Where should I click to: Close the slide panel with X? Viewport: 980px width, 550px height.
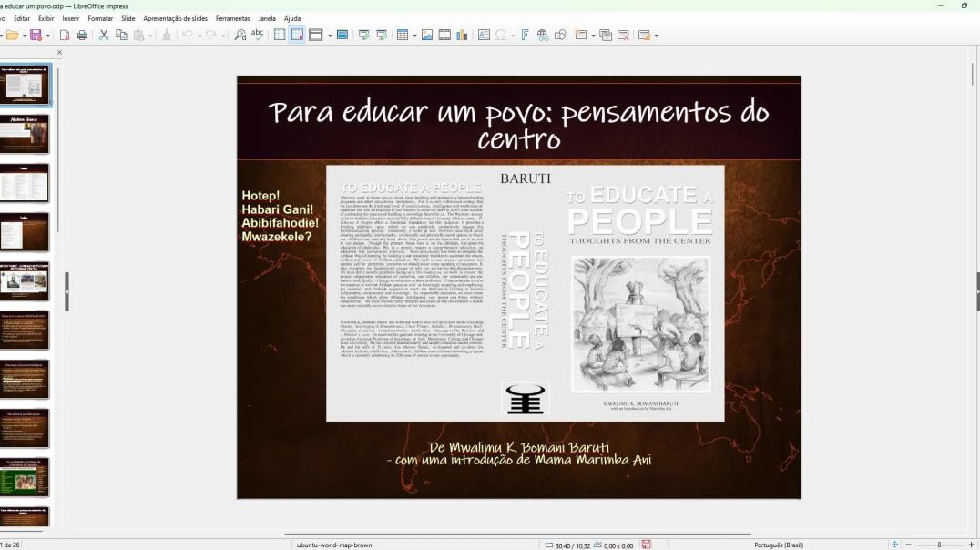point(59,53)
